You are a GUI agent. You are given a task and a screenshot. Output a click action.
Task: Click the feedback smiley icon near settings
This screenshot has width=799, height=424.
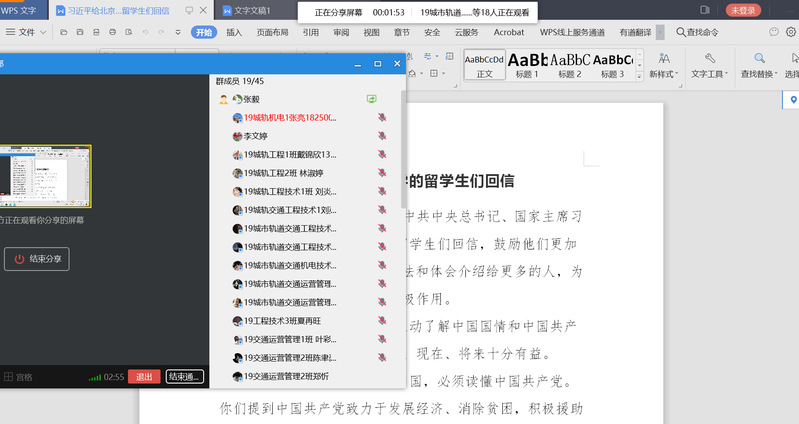(x=773, y=32)
